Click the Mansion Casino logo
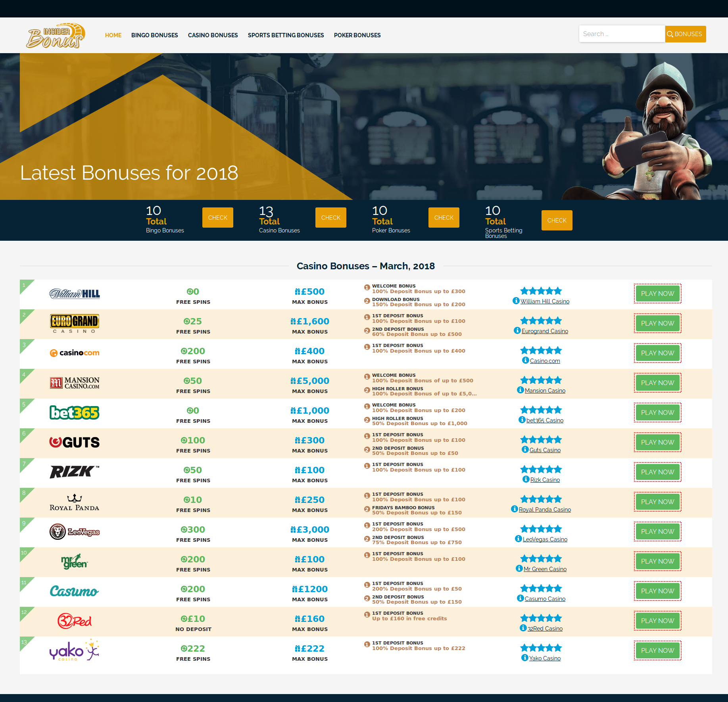 [x=75, y=383]
